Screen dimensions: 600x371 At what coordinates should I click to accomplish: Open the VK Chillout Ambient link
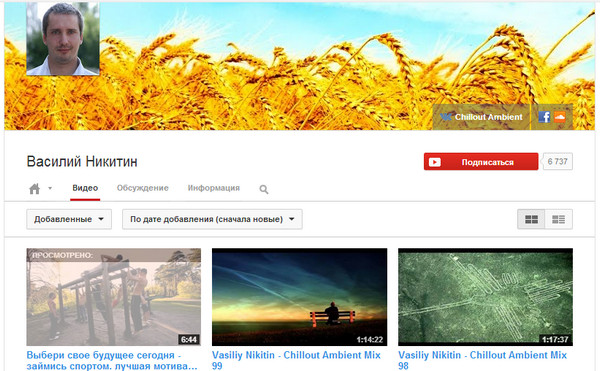pos(481,117)
